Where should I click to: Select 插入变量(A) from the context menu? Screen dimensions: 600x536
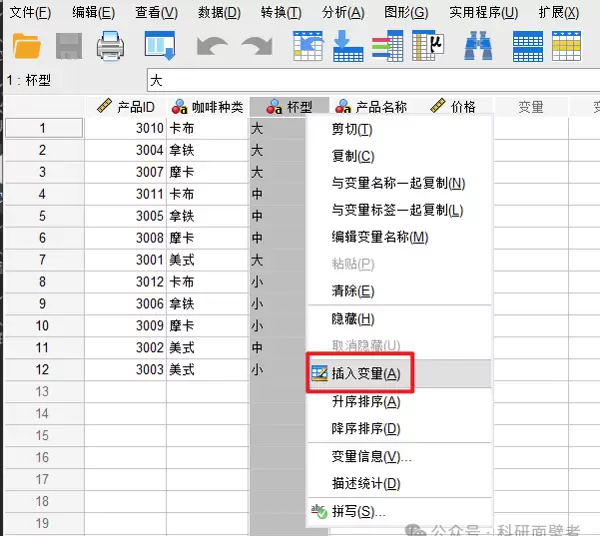click(x=365, y=373)
